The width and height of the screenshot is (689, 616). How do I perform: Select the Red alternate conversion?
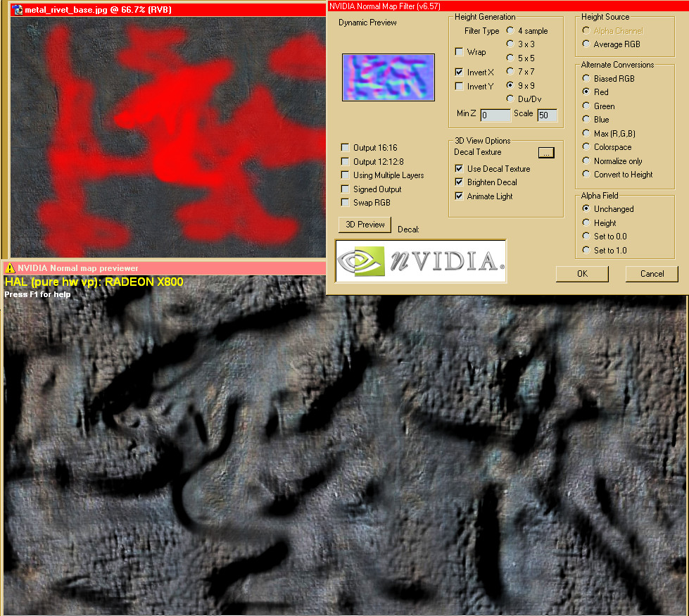point(586,92)
